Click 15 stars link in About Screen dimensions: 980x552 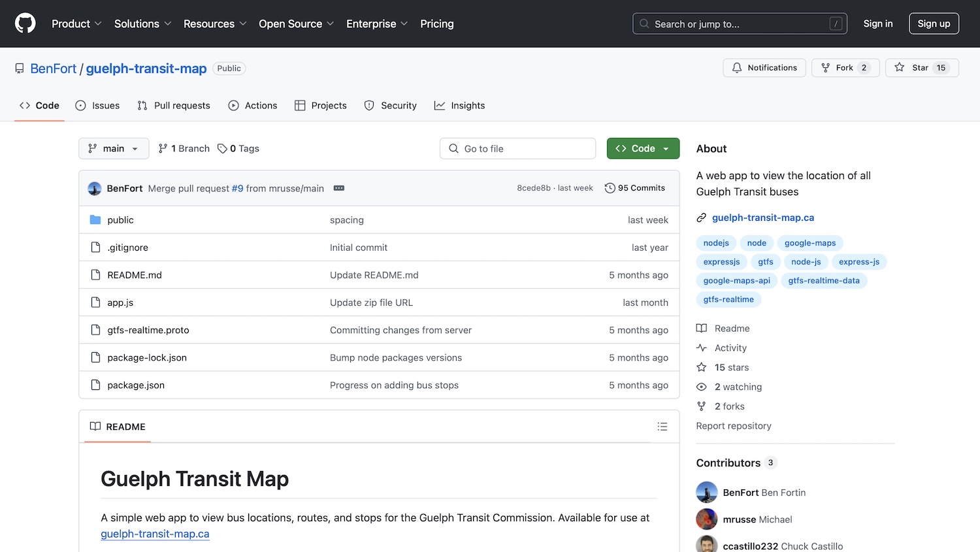732,368
